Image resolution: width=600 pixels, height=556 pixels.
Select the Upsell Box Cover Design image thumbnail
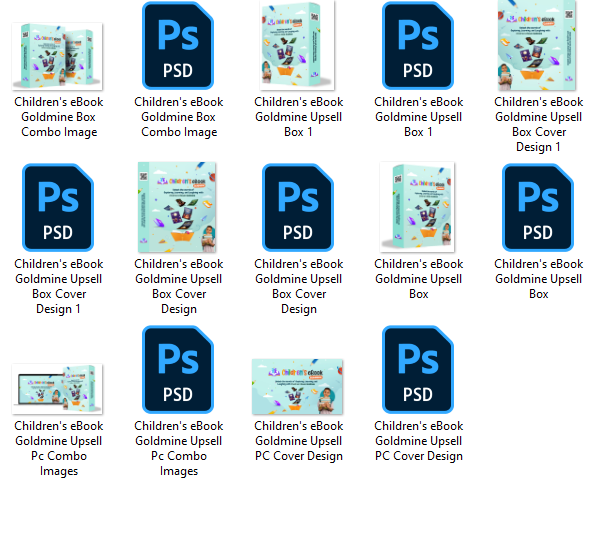point(177,207)
